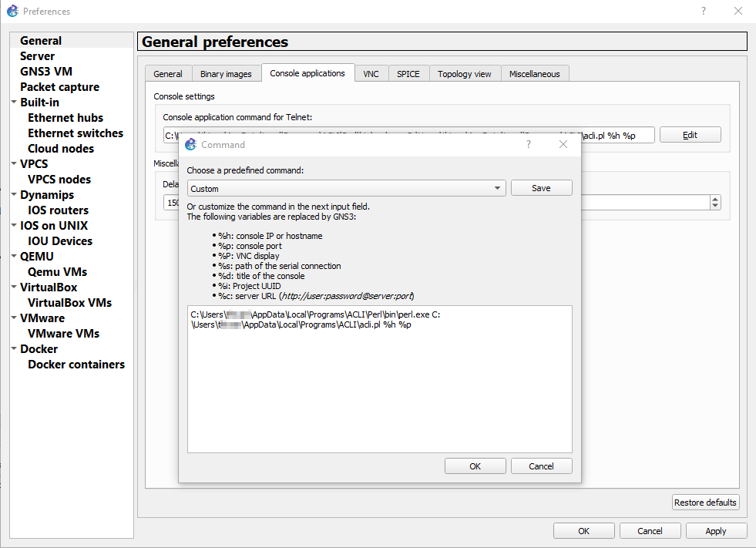Viewport: 756px width, 548px height.
Task: Select GNS3 VM in sidebar
Action: tap(46, 72)
